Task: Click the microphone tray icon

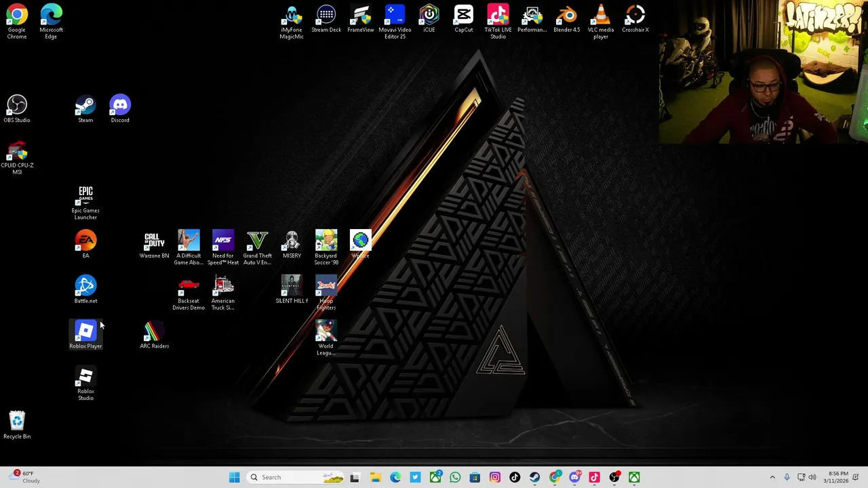Action: click(787, 477)
